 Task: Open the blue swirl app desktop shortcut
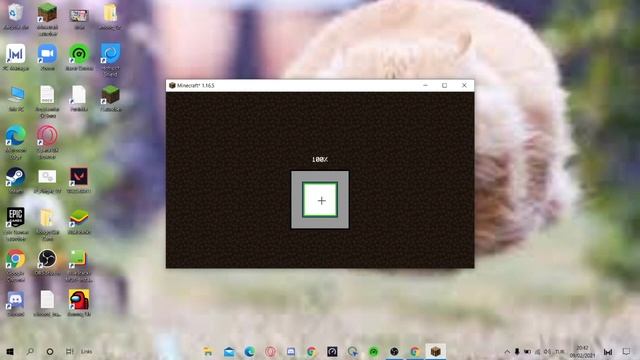[110, 54]
